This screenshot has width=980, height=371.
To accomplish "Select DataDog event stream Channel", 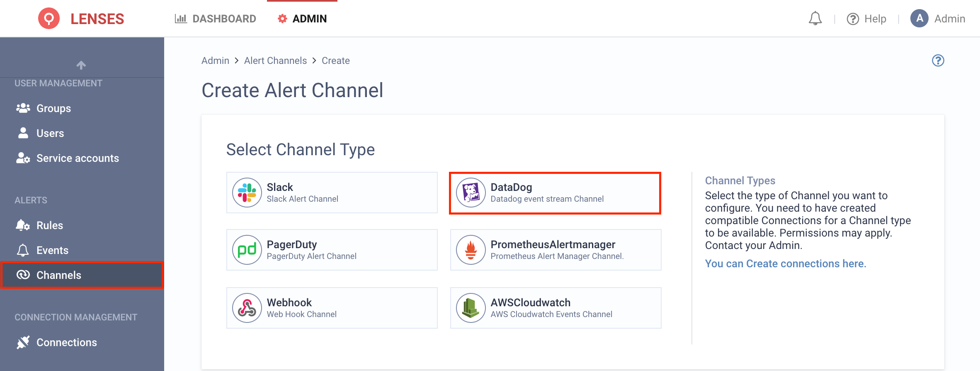I will [555, 193].
